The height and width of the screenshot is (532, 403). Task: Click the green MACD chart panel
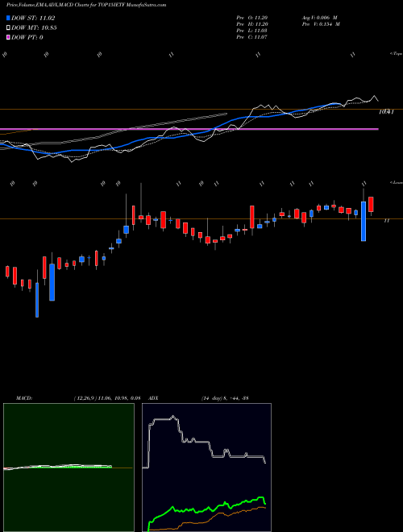click(69, 468)
